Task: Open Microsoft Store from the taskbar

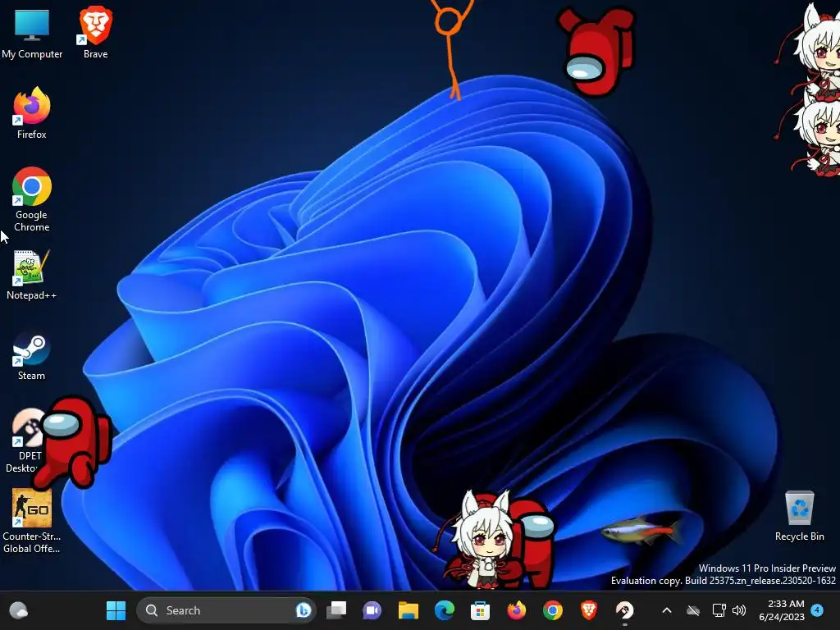Action: (x=480, y=610)
